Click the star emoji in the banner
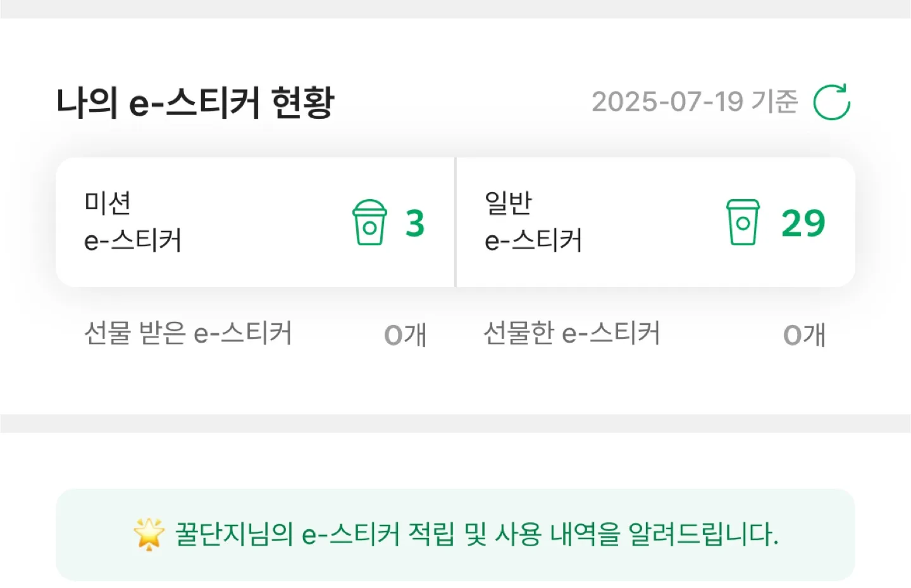 (149, 534)
